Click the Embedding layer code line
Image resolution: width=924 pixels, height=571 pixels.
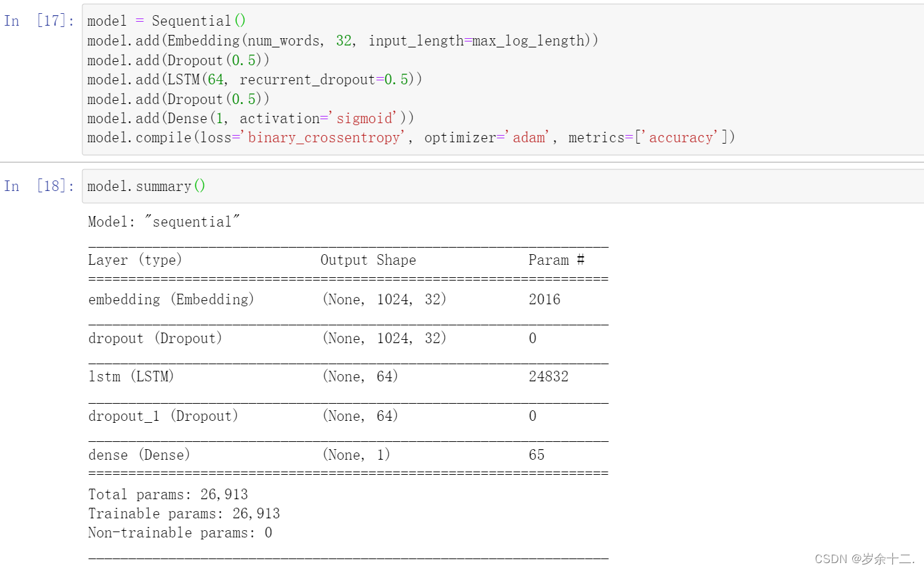point(343,41)
